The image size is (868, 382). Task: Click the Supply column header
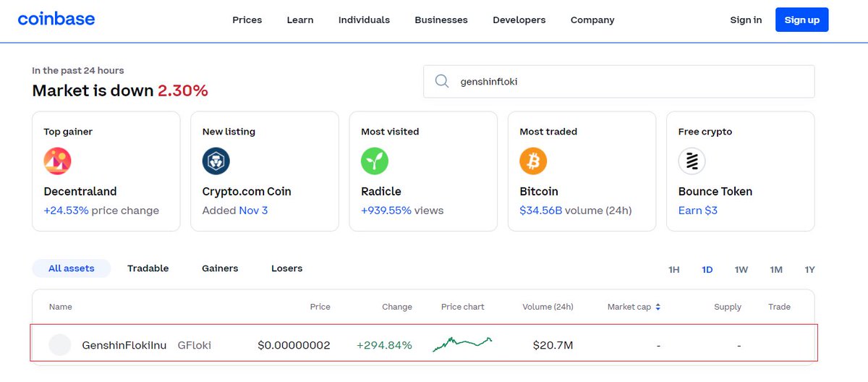[728, 307]
